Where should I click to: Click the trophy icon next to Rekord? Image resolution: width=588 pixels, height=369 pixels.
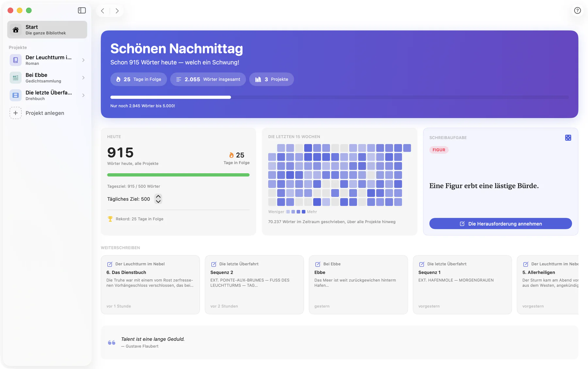point(110,219)
